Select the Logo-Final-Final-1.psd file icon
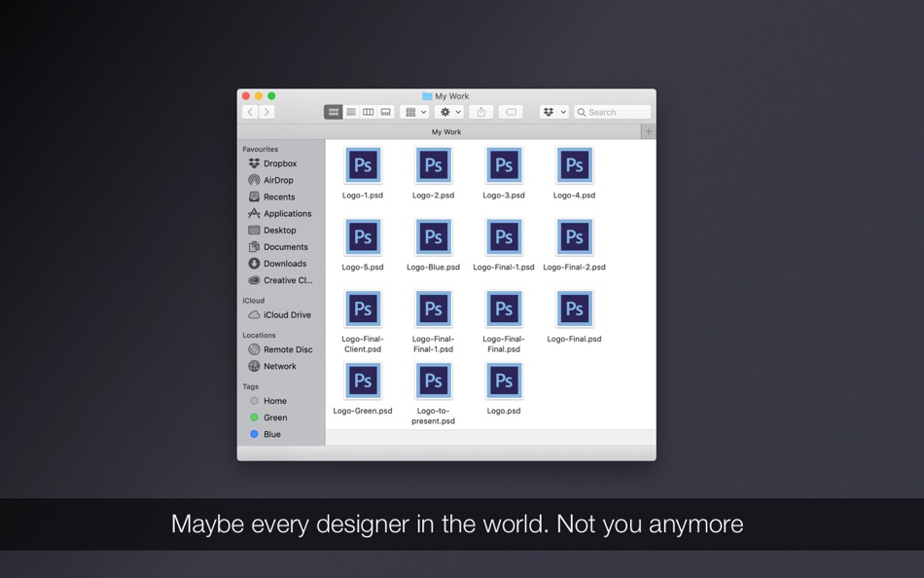This screenshot has height=578, width=924. point(433,309)
